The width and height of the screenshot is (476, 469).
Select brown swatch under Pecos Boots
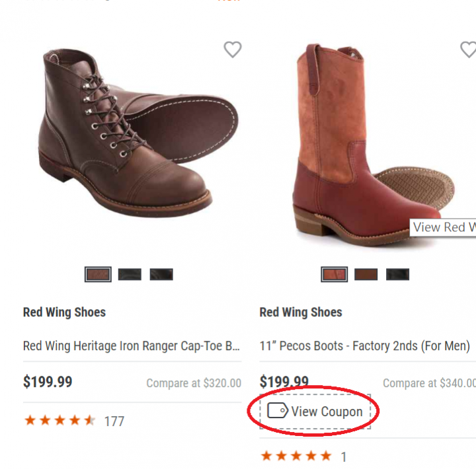tap(366, 274)
